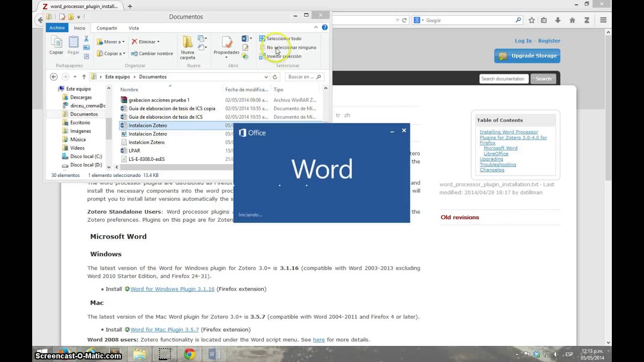Click the Zotero Z toolbar icon
The image size is (644, 362).
coord(587,20)
